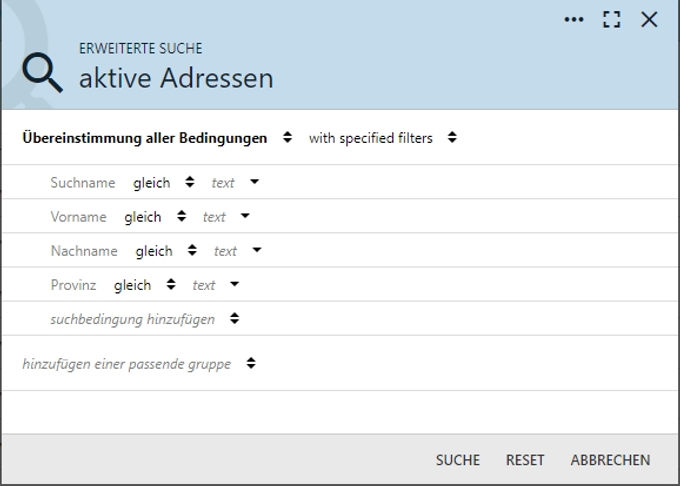The width and height of the screenshot is (680, 486).
Task: Open 'hinzufügen einer passende gruppe' selector
Action: pyautogui.click(x=139, y=364)
